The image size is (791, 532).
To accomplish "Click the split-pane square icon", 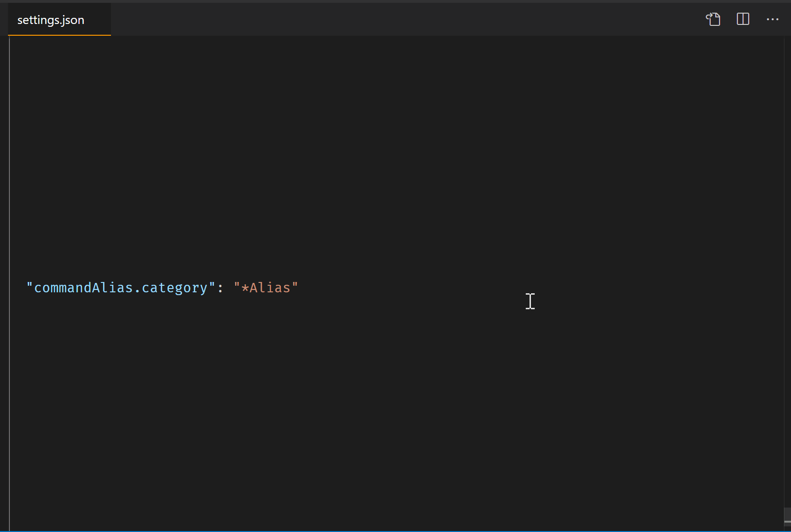I will [743, 19].
